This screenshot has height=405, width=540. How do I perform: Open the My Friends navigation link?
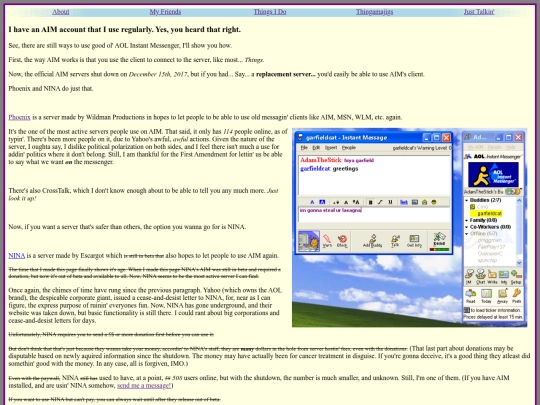click(x=165, y=12)
